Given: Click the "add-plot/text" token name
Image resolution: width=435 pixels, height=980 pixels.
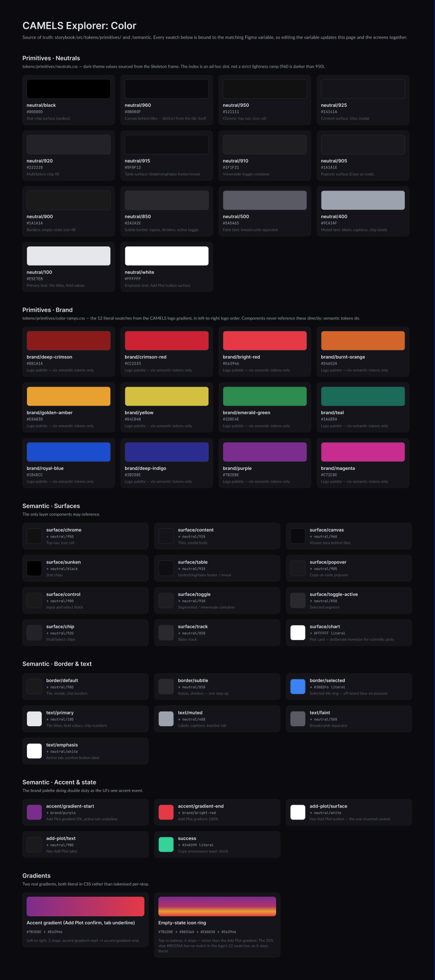Looking at the screenshot, I should tap(61, 838).
